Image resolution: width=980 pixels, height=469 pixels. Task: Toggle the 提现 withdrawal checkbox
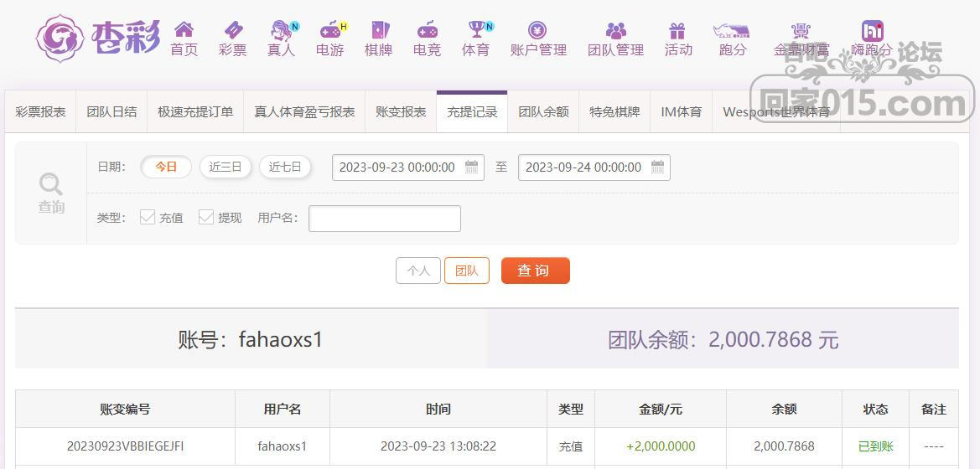click(x=206, y=217)
